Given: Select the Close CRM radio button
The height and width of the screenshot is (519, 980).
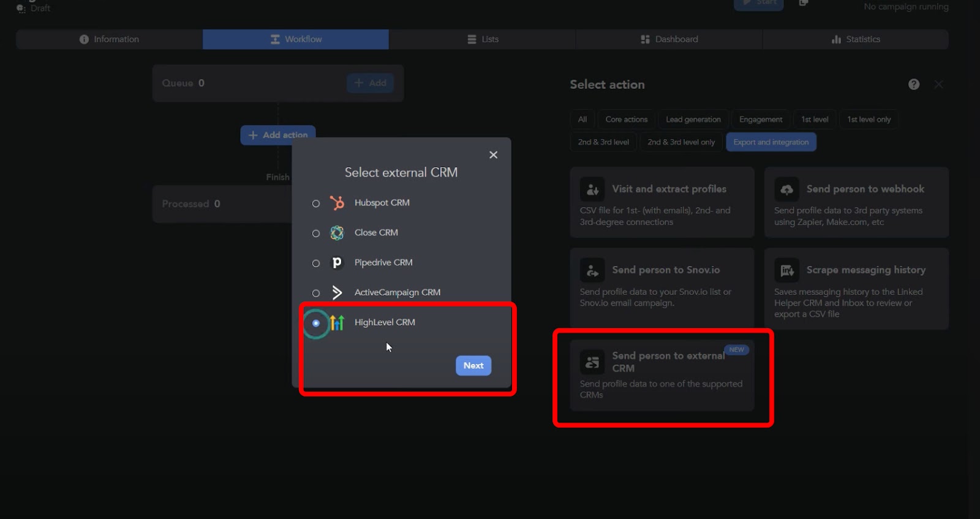Looking at the screenshot, I should pos(316,233).
